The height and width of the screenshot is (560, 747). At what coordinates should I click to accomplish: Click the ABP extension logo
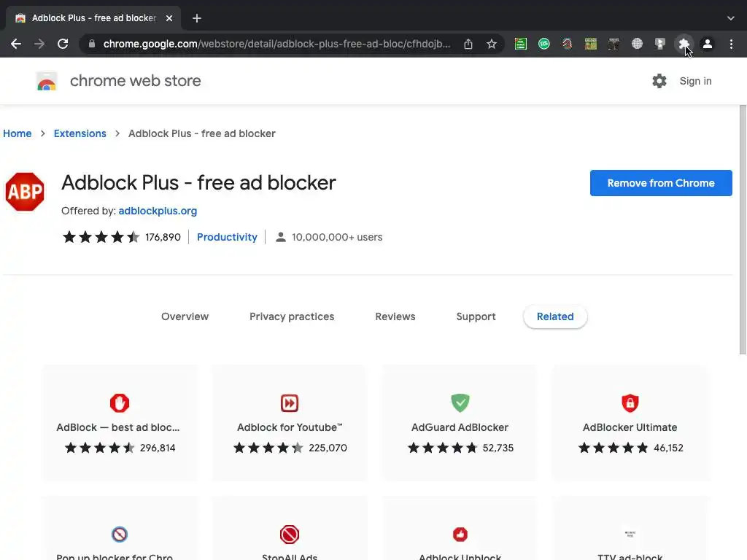point(25,192)
